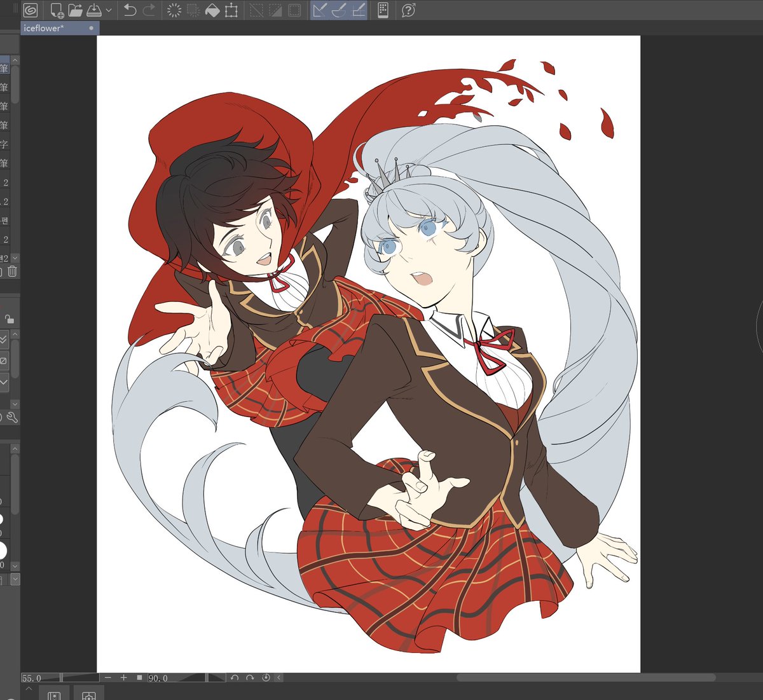
Task: Expand tool property double-chevron dropdown
Action: click(3, 340)
